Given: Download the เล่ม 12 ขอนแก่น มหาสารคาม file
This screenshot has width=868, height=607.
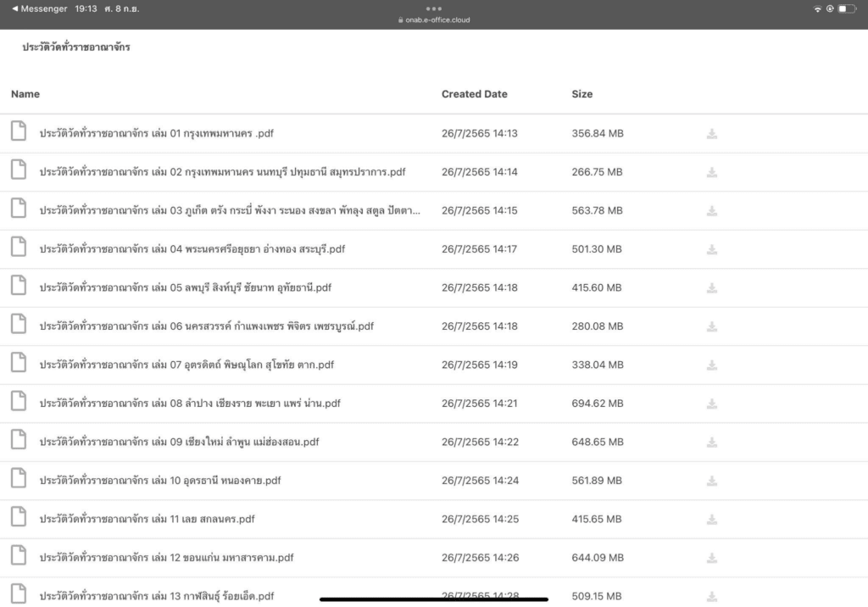Looking at the screenshot, I should point(712,558).
